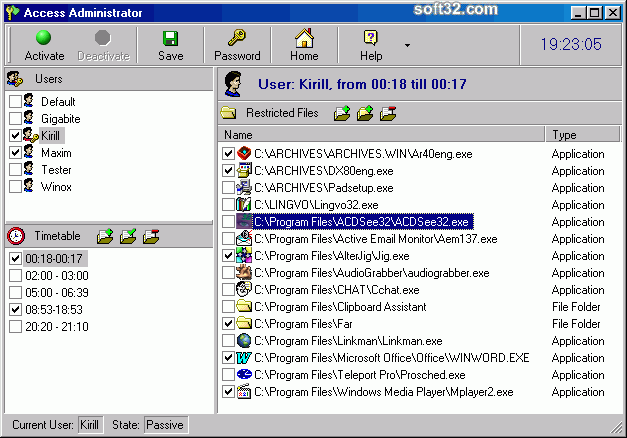Image resolution: width=627 pixels, height=438 pixels.
Task: Click the Jig.exe puzzle icon
Action: [x=244, y=255]
